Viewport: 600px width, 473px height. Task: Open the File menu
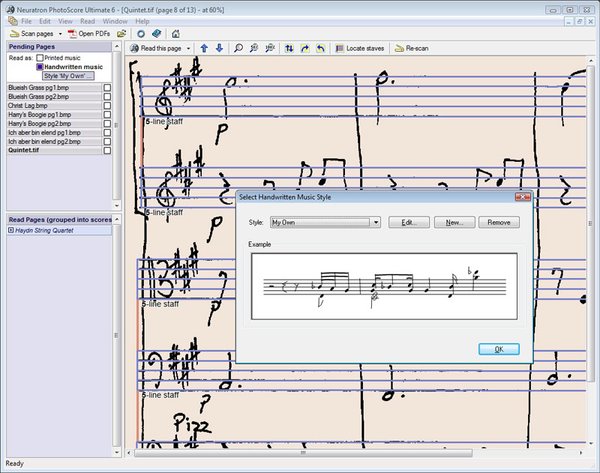[26, 21]
